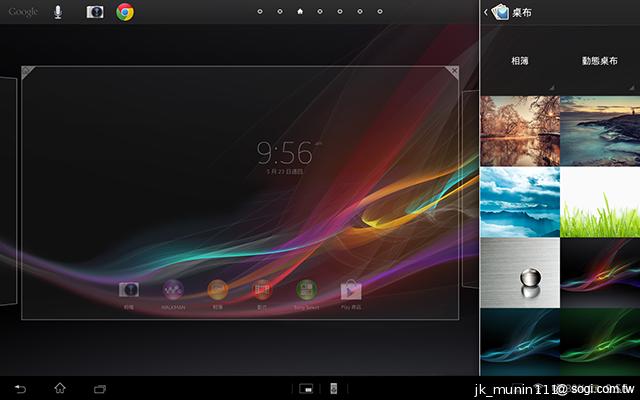Go back from the 桌布 wallpaper menu
The width and height of the screenshot is (640, 400).
tap(486, 12)
